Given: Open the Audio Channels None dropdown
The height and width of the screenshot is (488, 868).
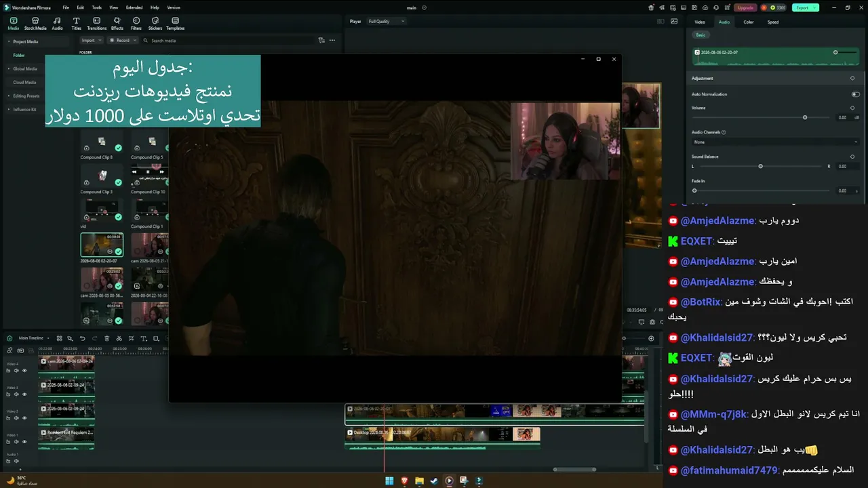Looking at the screenshot, I should pos(775,142).
